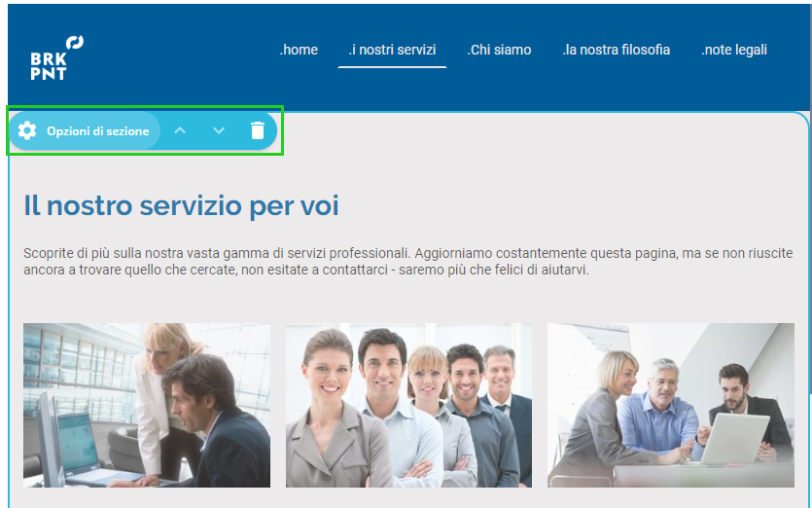The height and width of the screenshot is (508, 812).
Task: Click the heading Il nostro servizio per voi
Action: 181,205
